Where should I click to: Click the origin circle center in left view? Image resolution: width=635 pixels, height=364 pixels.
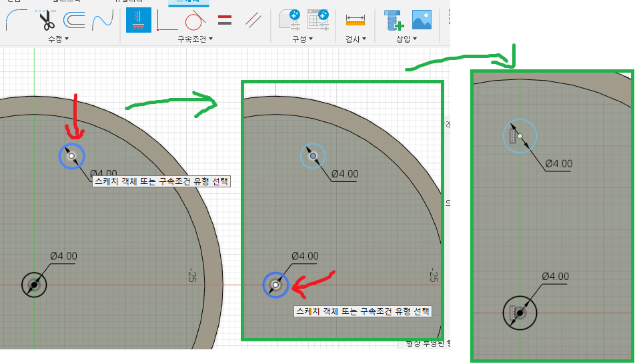[34, 285]
